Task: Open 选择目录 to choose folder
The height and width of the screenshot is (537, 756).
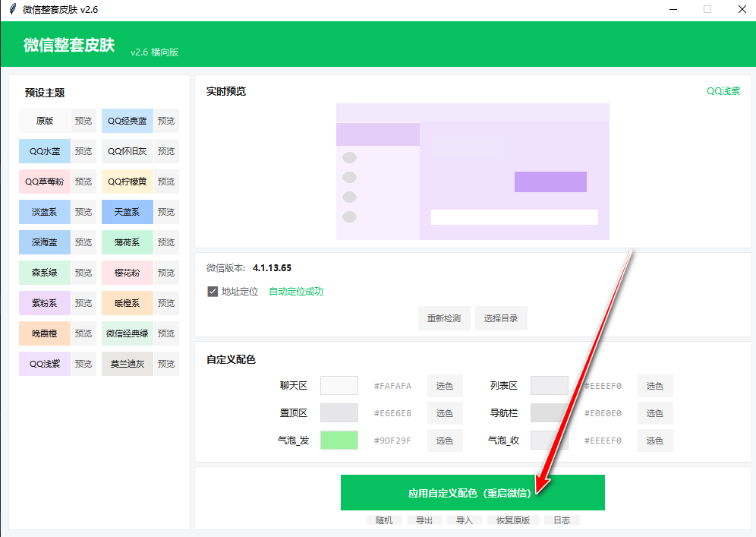Action: click(x=501, y=318)
